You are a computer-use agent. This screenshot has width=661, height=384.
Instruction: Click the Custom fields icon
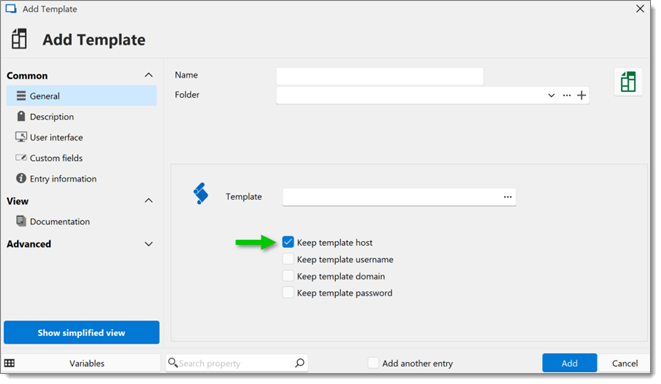point(21,158)
